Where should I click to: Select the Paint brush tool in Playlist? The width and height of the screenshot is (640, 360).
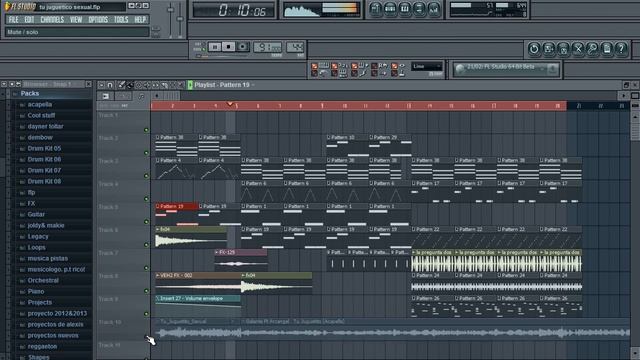(130, 85)
